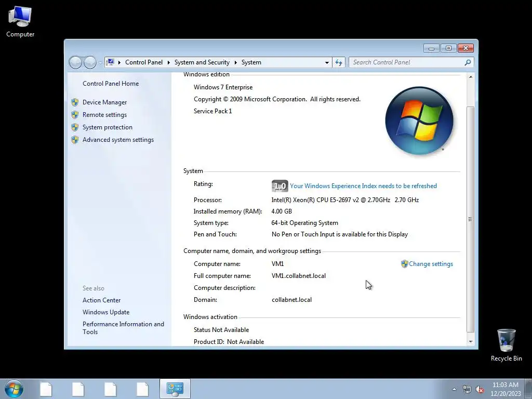Select the Control Panel taskbar button

click(175, 389)
